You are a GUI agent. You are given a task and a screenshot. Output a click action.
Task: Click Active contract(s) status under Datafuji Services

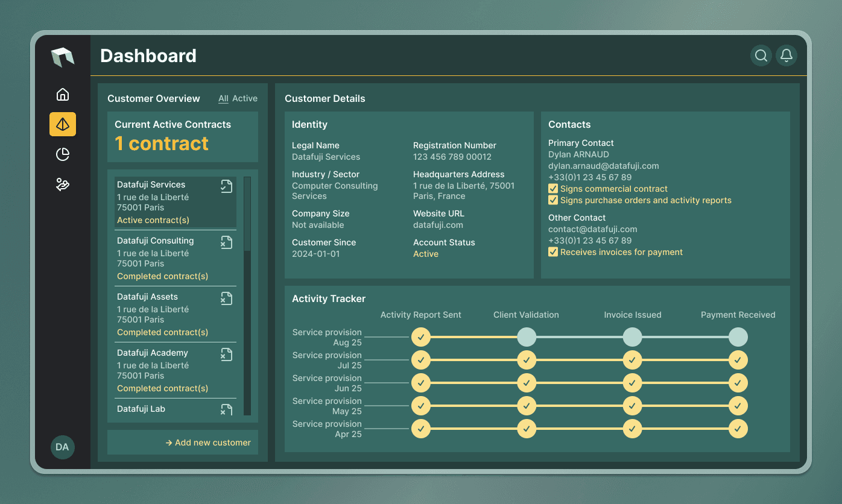click(153, 220)
